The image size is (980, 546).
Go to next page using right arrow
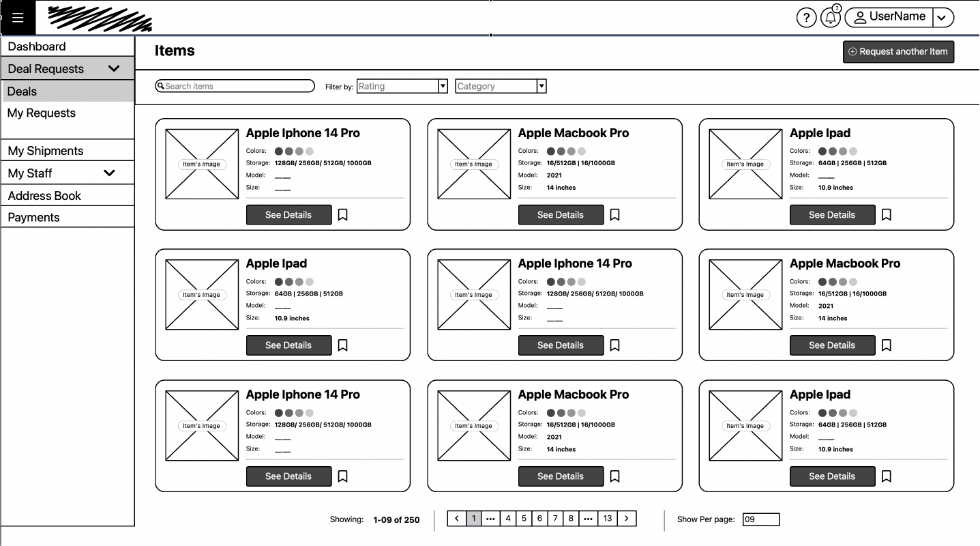[627, 519]
